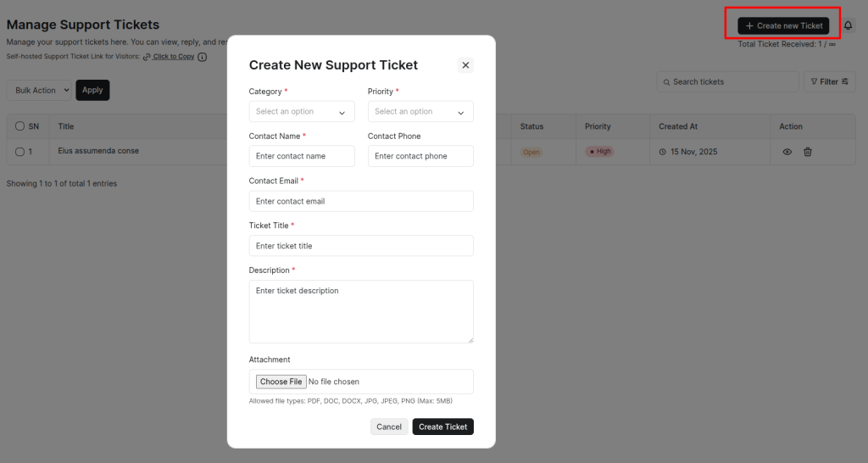Expand the Bulk Action dropdown
This screenshot has width=868, height=463.
click(x=40, y=90)
